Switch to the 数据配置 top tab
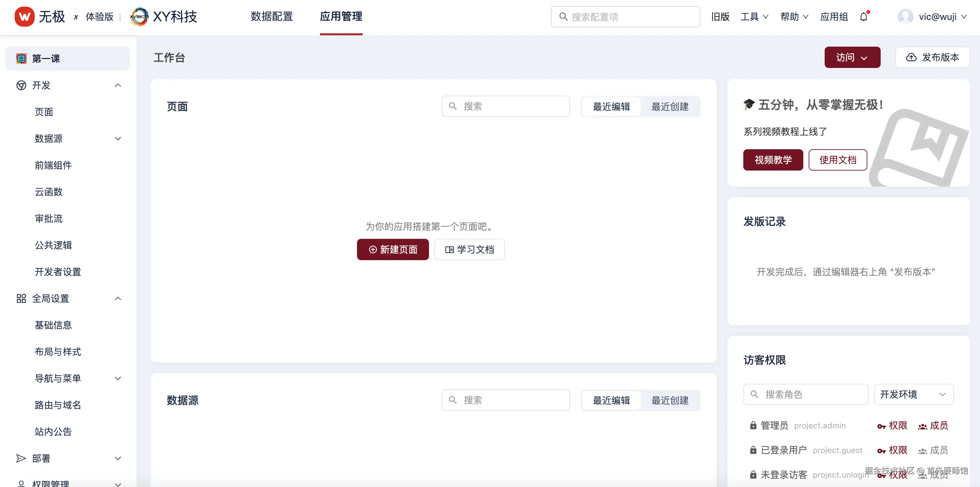Screen dimensions: 980x487 tap(272, 16)
